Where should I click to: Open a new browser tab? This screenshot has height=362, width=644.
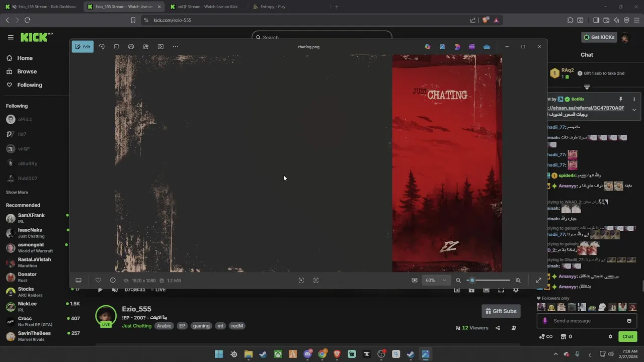[x=337, y=7]
